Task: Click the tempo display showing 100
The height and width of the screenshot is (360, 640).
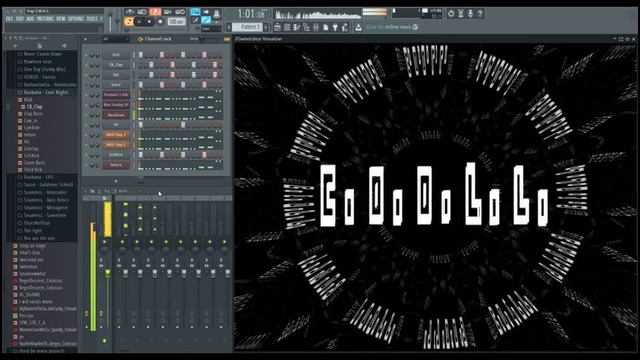Action: [176, 22]
